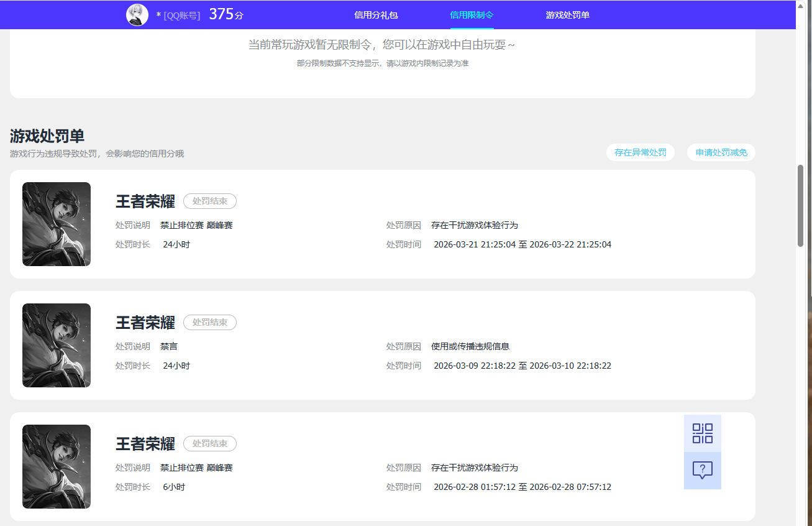Click 处罚结束 badge on 2026-03-21 penalty card

pyautogui.click(x=210, y=201)
